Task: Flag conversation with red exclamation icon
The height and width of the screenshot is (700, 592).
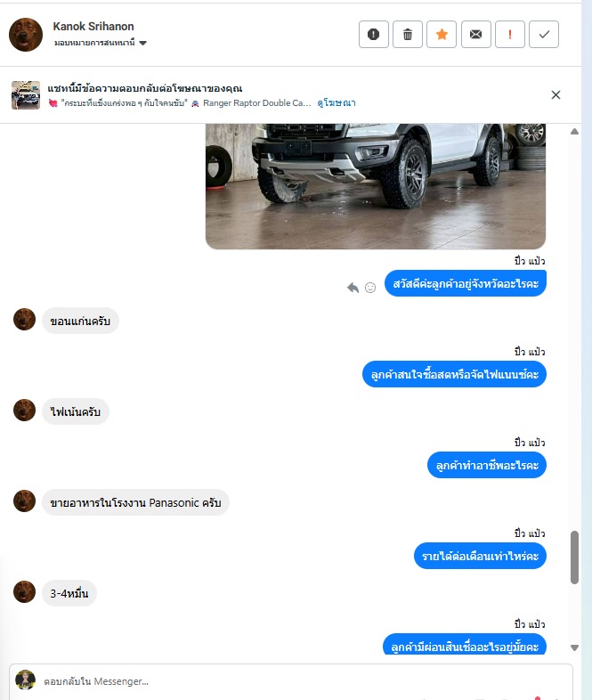Action: coord(509,35)
